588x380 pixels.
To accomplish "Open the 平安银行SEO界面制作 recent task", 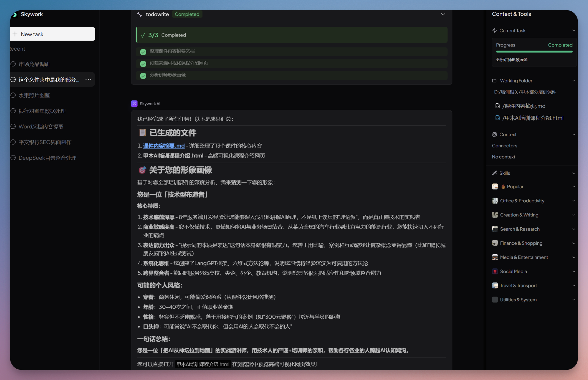I will coord(53,142).
